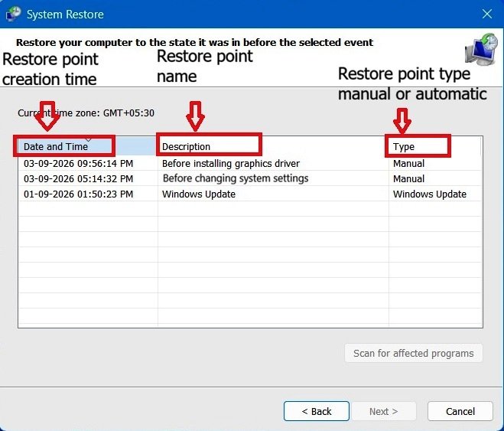Click the Next > button
This screenshot has width=504, height=431.
tap(384, 411)
